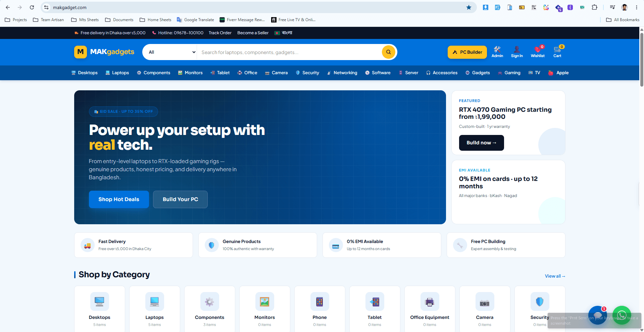Viewport: 644px width, 332px height.
Task: View site information icon in address bar
Action: [x=46, y=7]
